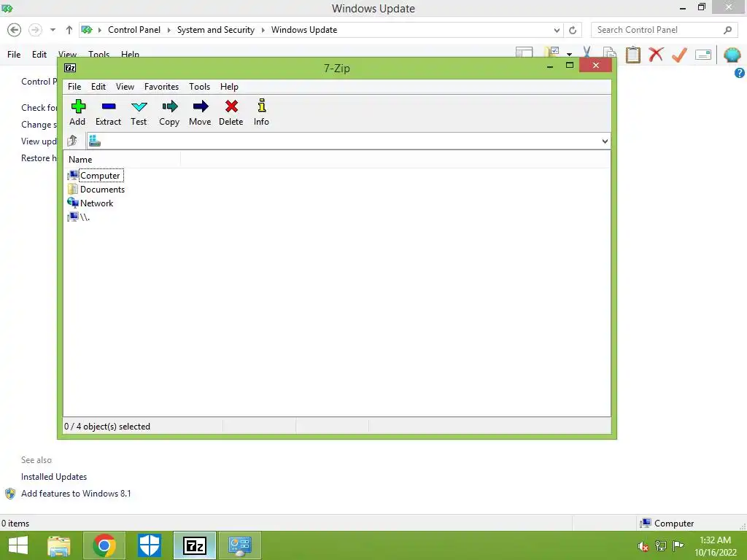Click the shield icon beside Add features

10,494
